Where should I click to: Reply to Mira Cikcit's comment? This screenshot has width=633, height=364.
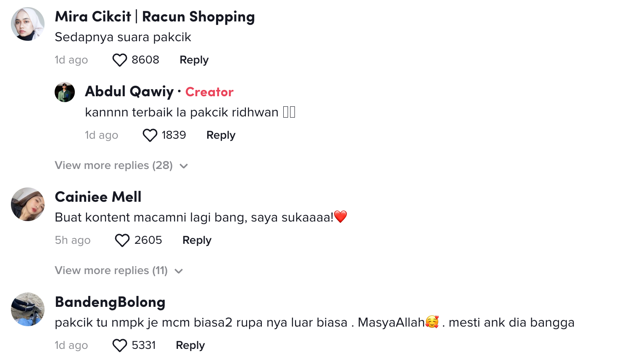194,60
